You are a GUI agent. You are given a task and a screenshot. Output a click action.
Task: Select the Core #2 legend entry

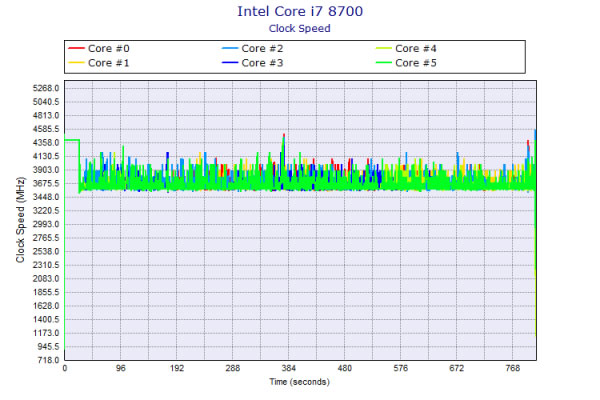coord(253,49)
